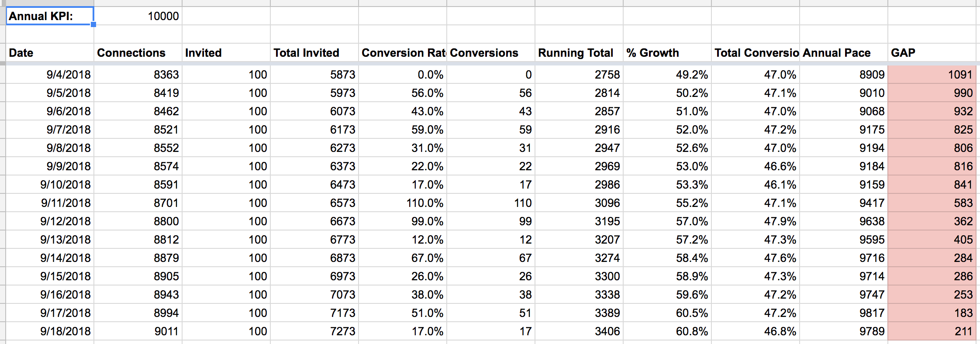This screenshot has height=344, width=980.
Task: Select the Conversion Rate header cell
Action: [x=403, y=52]
